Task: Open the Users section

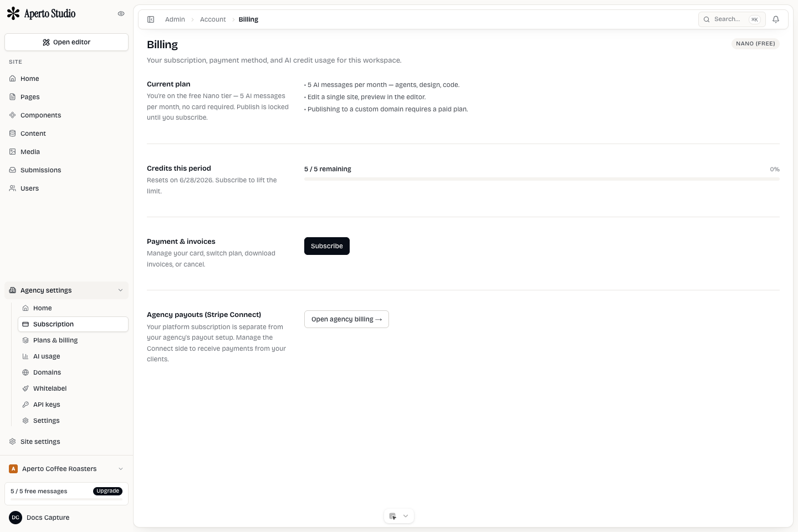Action: pos(66,188)
